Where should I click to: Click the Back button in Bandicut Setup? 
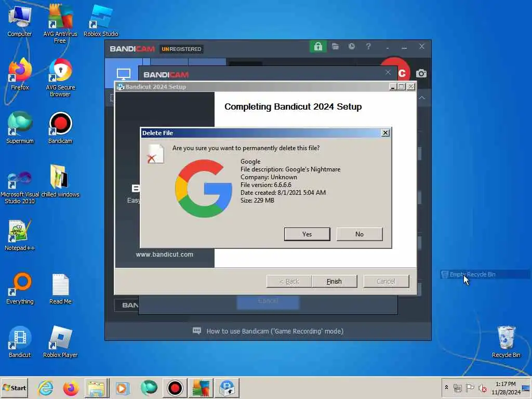pyautogui.click(x=289, y=281)
